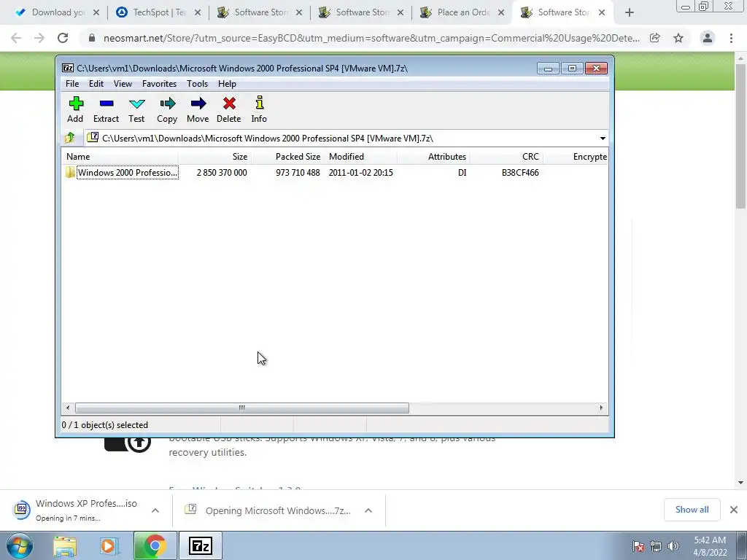Screen dimensions: 747x560
Task: Open Windows Explorer from the taskbar
Action: [65, 545]
